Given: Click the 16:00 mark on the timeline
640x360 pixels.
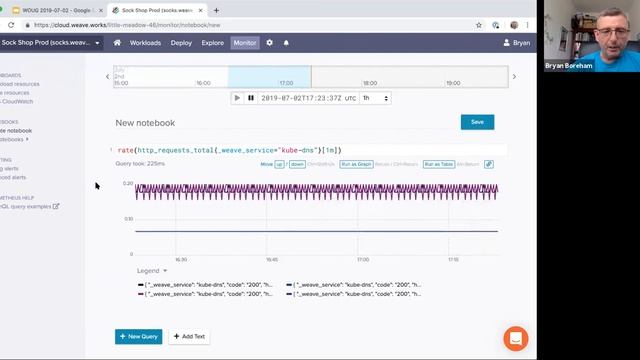Looking at the screenshot, I should click(x=203, y=83).
